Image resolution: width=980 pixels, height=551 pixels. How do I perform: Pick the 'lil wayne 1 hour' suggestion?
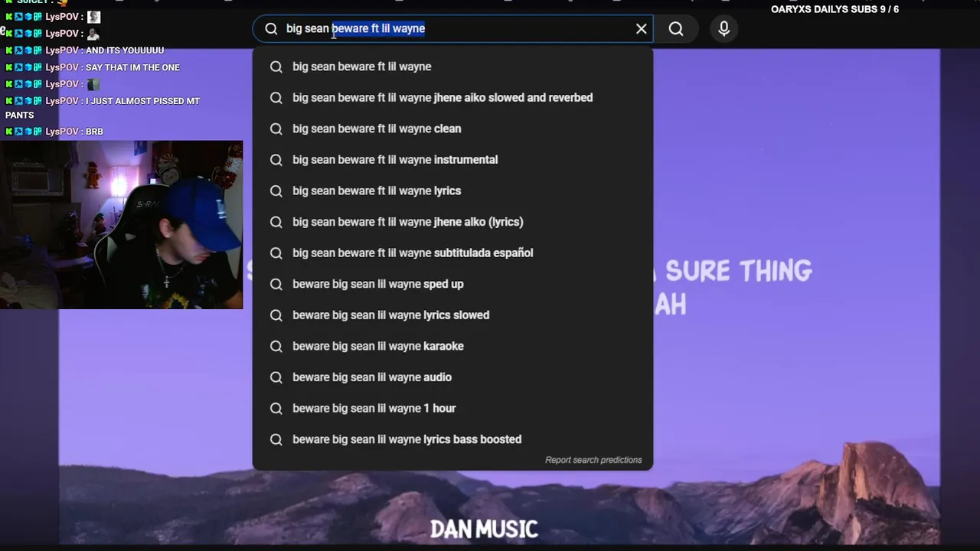452,408
